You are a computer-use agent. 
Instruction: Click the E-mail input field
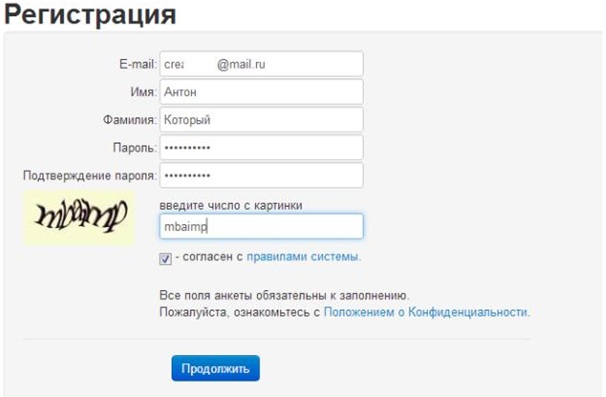coord(262,64)
